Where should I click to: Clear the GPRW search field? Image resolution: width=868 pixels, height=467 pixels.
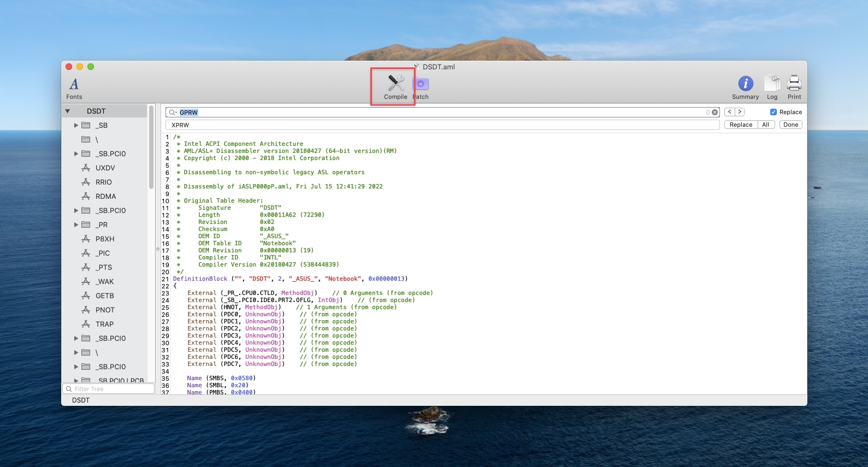tap(715, 113)
